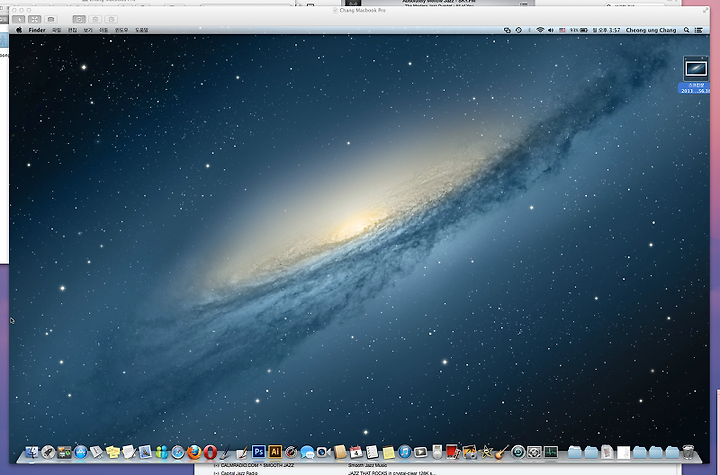Open the App Store dock icon
The image size is (720, 475).
(x=81, y=452)
